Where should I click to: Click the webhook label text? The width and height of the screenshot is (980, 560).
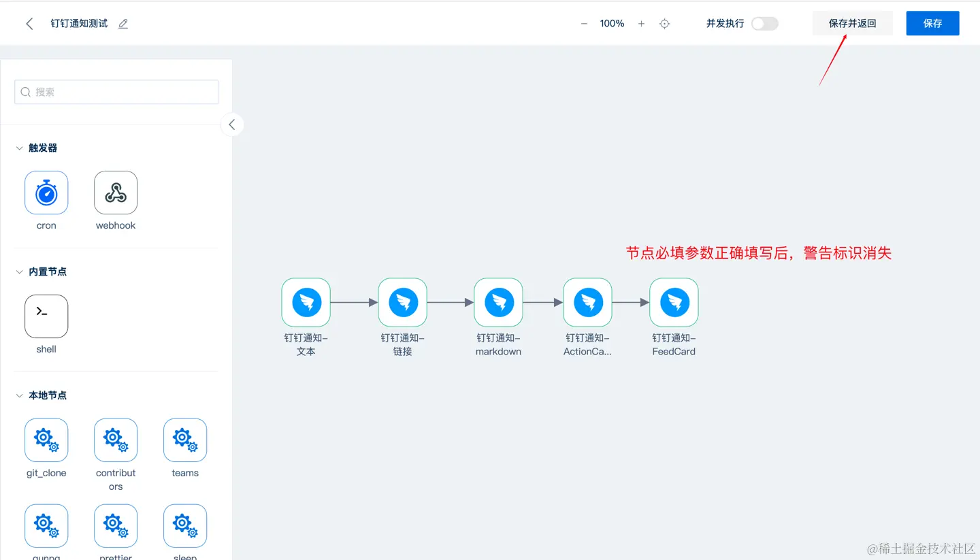(x=116, y=226)
